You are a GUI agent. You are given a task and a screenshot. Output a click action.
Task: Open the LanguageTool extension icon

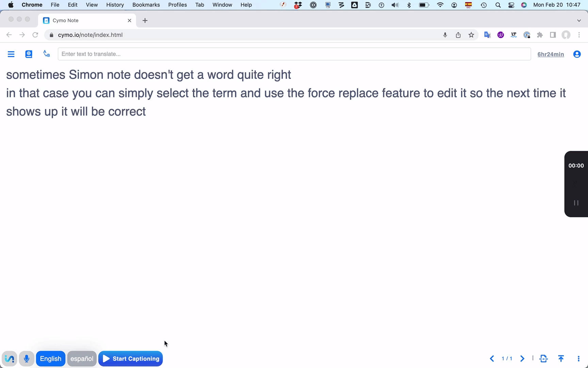click(514, 35)
